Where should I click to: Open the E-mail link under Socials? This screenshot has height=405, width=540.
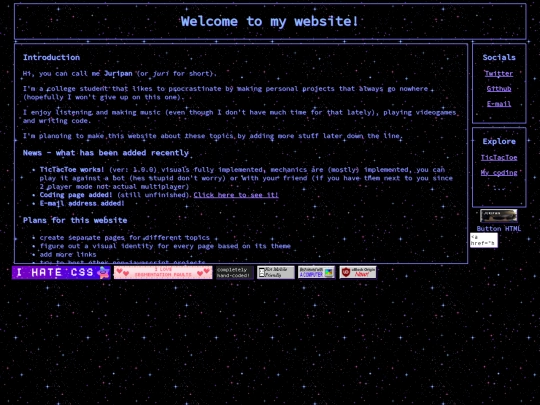point(499,104)
